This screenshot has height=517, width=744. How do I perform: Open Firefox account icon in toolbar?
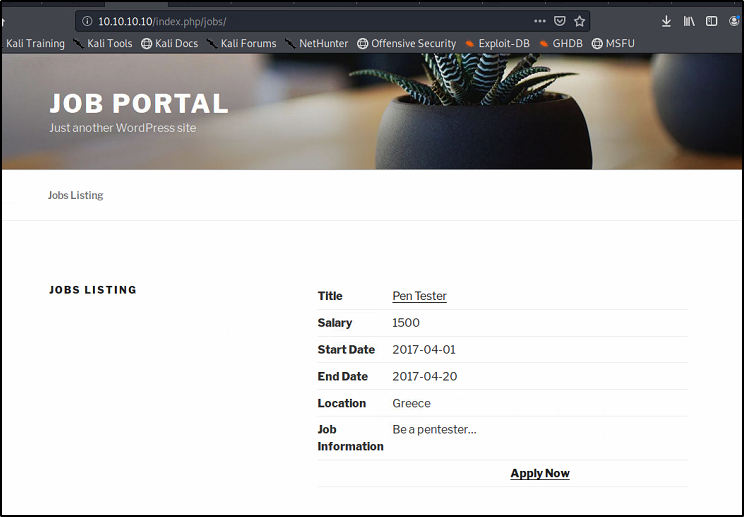click(734, 21)
